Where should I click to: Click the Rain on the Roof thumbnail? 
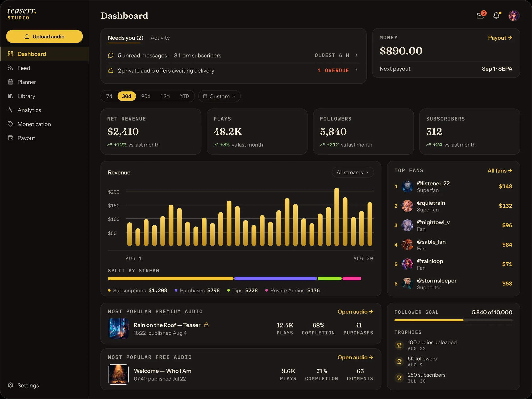[118, 329]
